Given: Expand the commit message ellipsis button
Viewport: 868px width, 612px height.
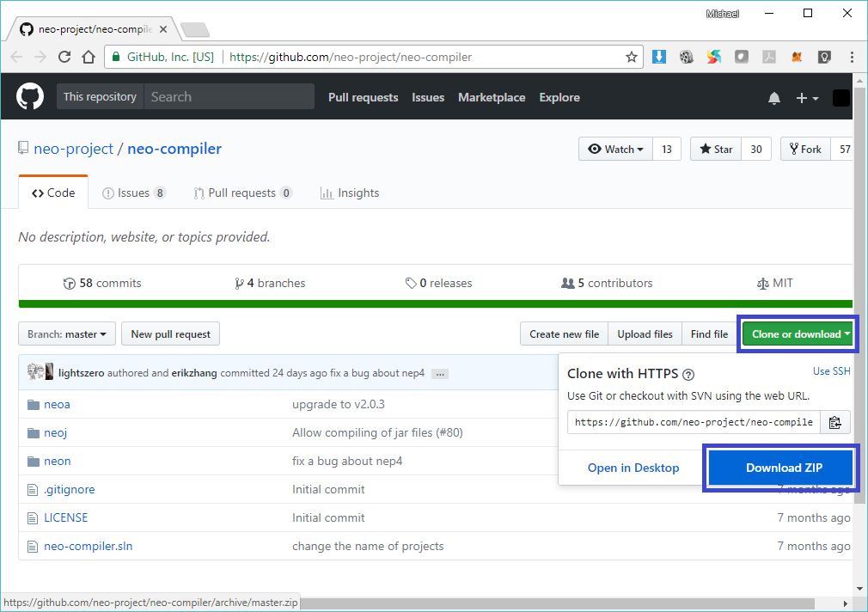Looking at the screenshot, I should pyautogui.click(x=440, y=374).
